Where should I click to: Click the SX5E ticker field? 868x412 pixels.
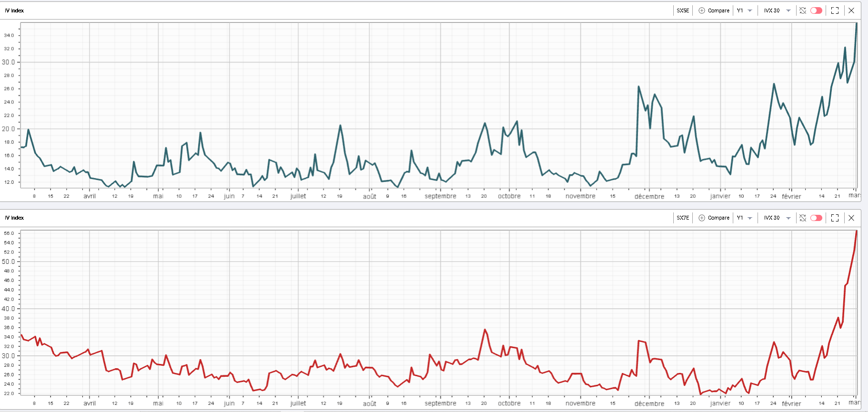683,10
